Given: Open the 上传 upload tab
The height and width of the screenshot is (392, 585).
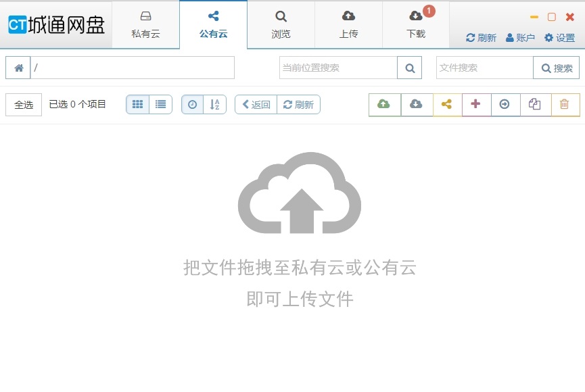Looking at the screenshot, I should coord(348,24).
